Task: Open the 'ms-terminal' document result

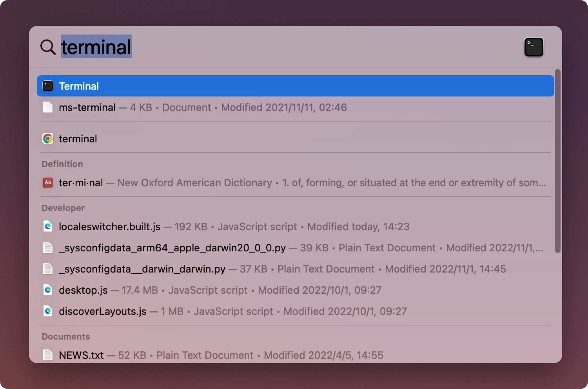Action: coord(296,107)
